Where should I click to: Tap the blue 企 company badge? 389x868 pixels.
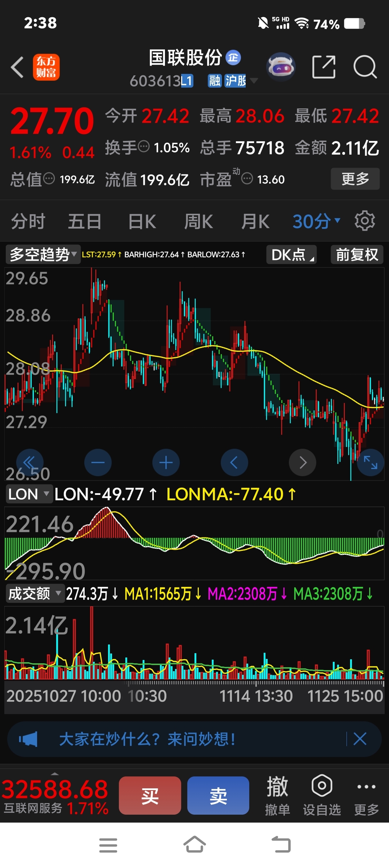click(x=233, y=57)
